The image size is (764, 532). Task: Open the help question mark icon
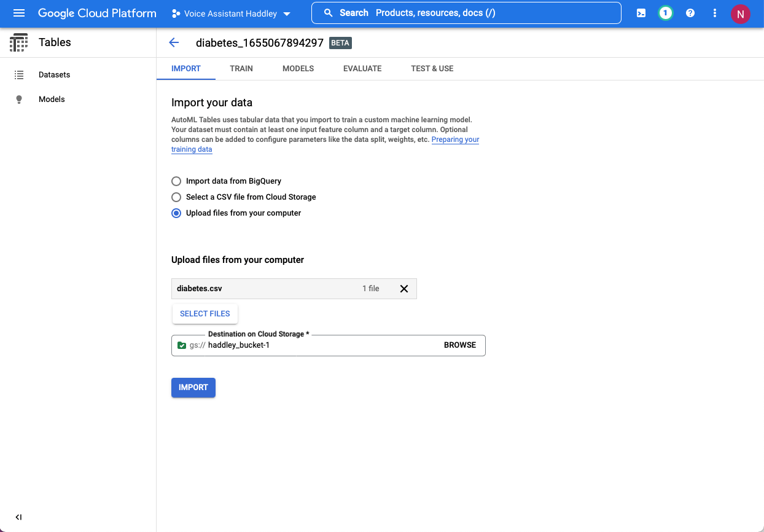[690, 13]
